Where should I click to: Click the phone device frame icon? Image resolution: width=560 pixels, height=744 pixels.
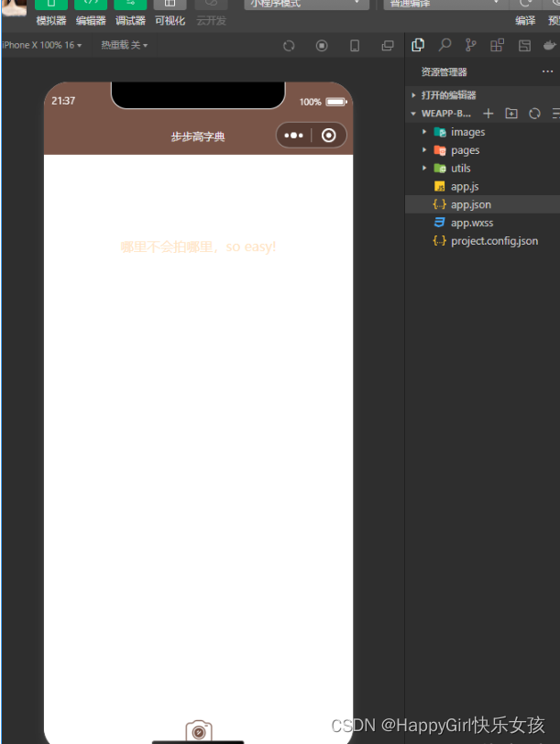(355, 46)
